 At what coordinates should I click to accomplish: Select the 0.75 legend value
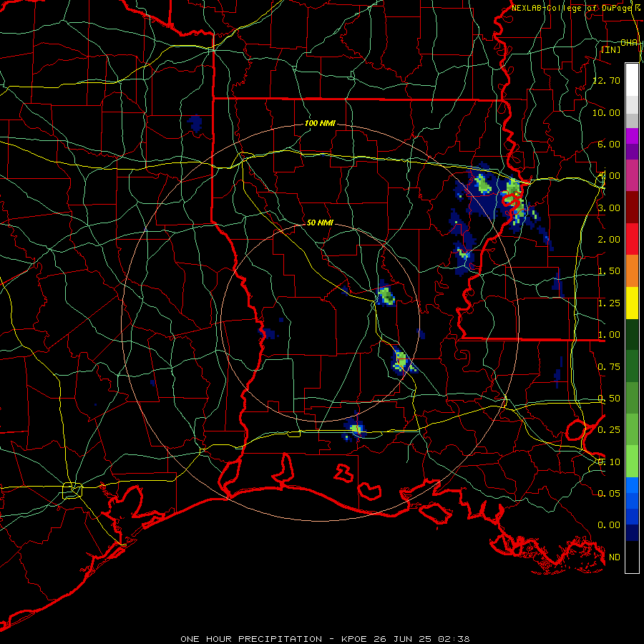pos(609,367)
